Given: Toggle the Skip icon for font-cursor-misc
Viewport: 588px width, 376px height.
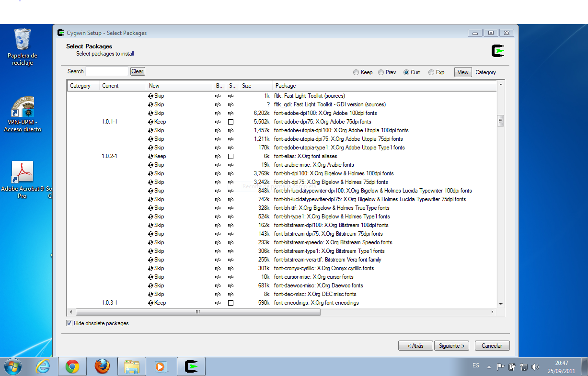Looking at the screenshot, I should [151, 277].
